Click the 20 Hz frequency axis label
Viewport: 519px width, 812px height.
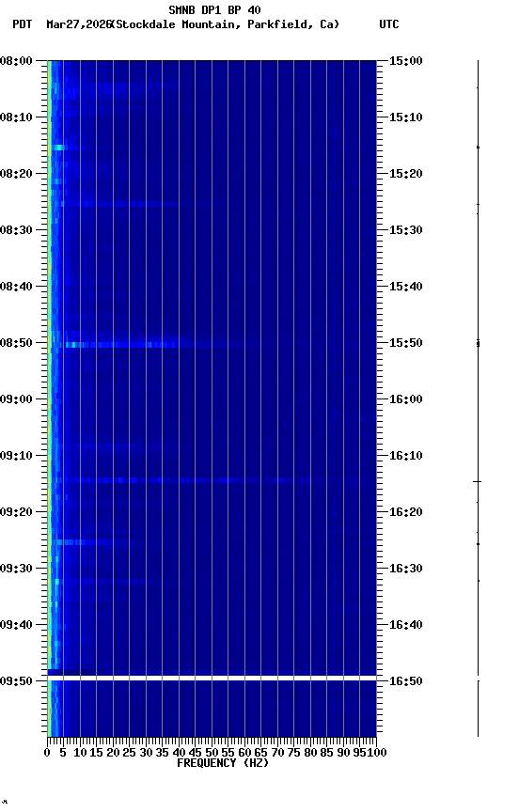pyautogui.click(x=113, y=753)
